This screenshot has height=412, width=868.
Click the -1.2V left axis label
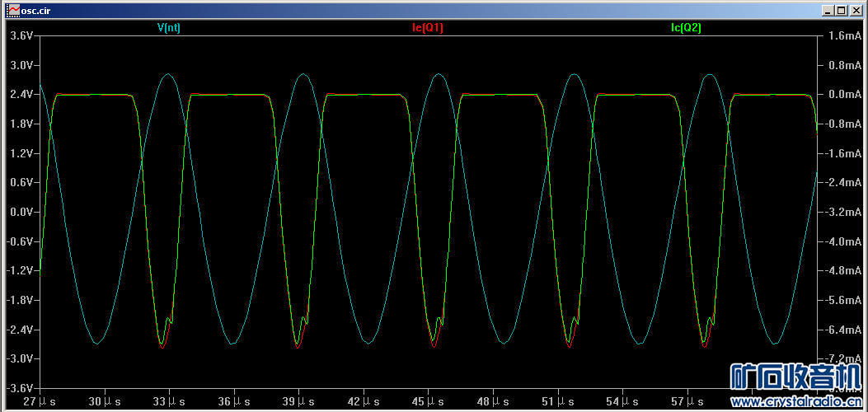(21, 271)
